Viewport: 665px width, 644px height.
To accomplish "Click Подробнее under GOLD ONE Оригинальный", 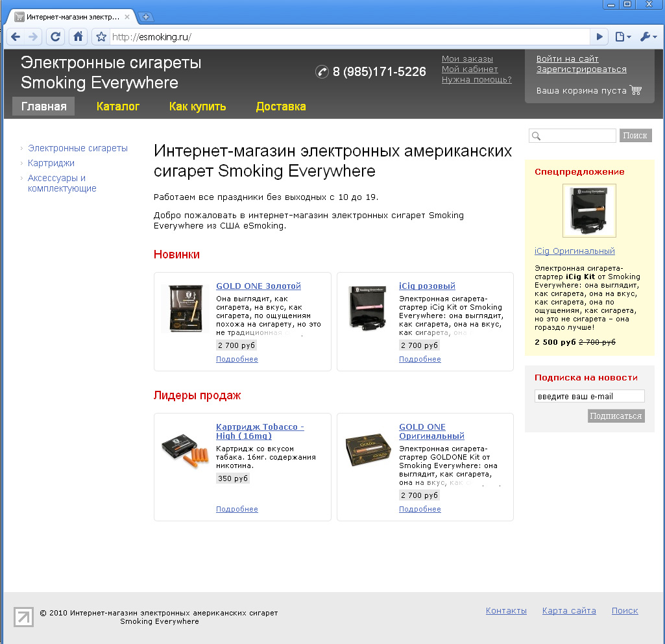I will pos(420,509).
